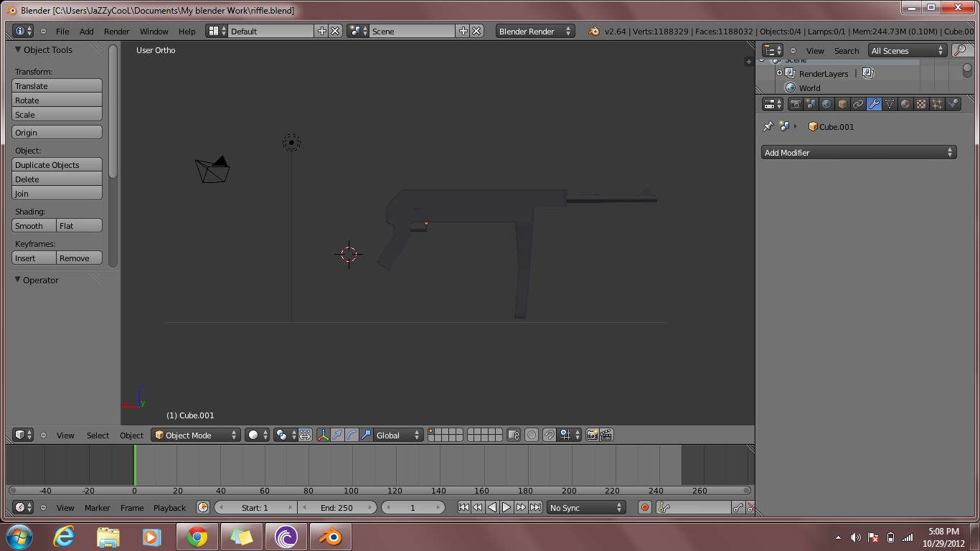Screen dimensions: 980x551
Task: Open the Global orientation dropdown
Action: [x=399, y=435]
